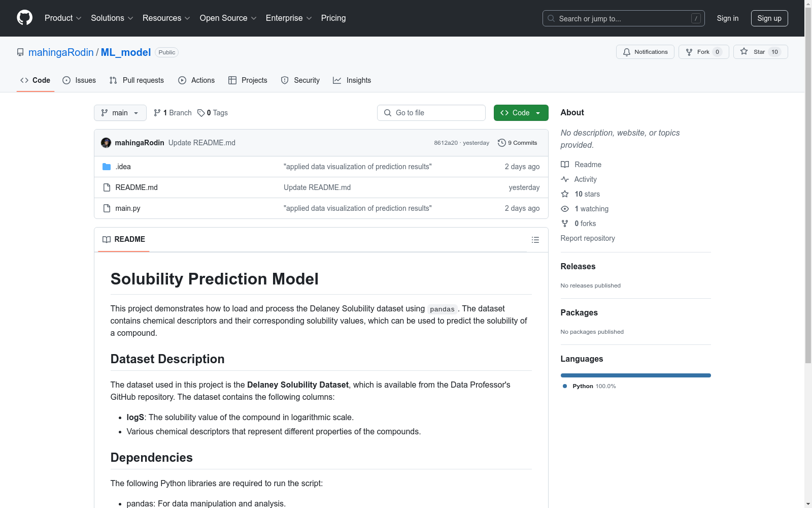Expand the Open Source menu
Screen dimensions: 812x508
coord(228,18)
